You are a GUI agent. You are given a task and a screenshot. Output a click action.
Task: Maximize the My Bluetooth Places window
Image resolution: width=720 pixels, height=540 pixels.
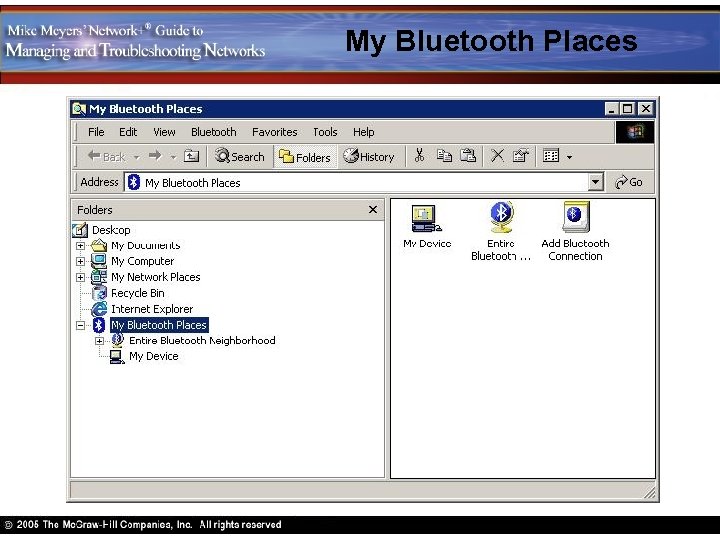pyautogui.click(x=627, y=109)
